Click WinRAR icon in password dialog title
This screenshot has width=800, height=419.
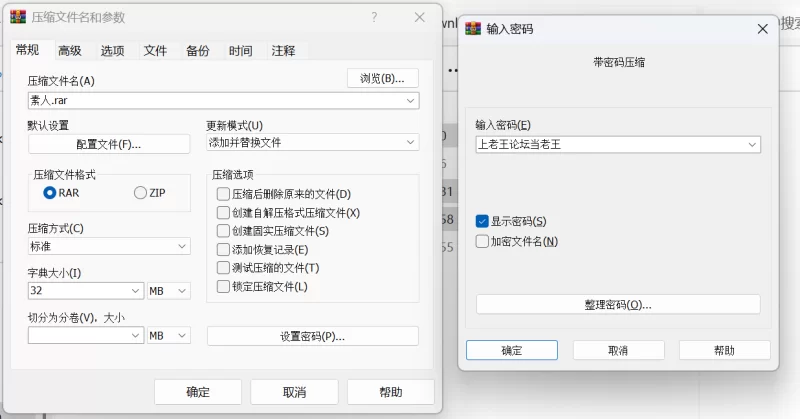pyautogui.click(x=473, y=29)
